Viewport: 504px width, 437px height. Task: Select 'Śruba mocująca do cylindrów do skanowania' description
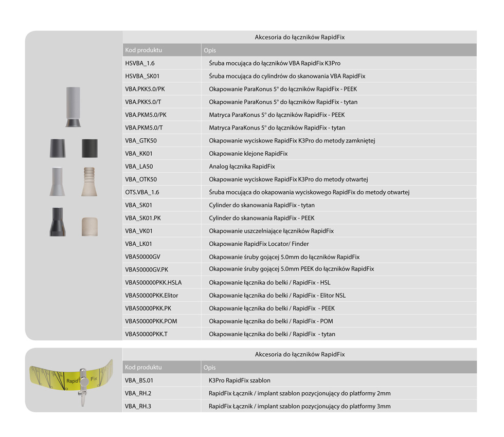(x=287, y=76)
